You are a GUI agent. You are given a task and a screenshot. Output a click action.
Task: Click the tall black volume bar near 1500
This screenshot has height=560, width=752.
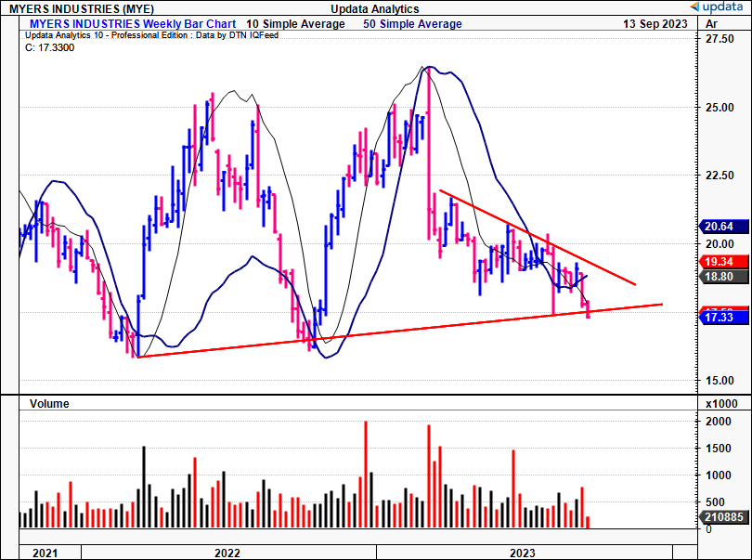coord(144,487)
